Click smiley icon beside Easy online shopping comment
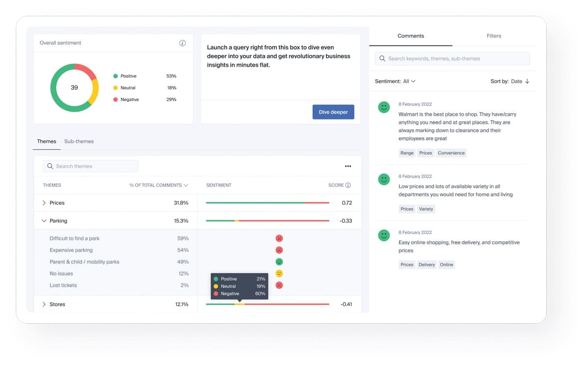588x365 pixels. (384, 236)
